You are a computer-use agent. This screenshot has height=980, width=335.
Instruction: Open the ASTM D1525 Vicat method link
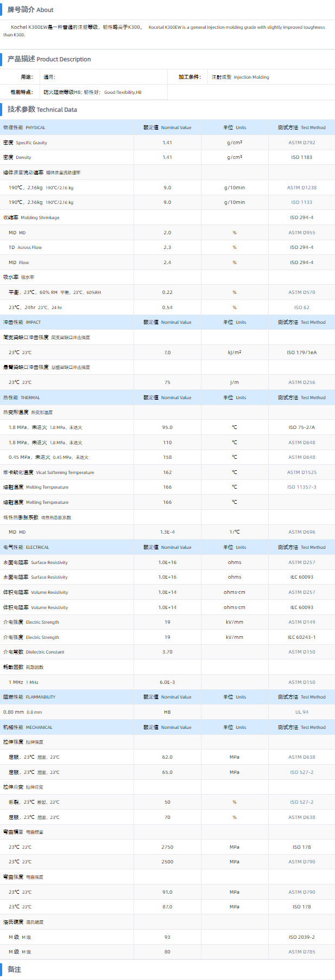coord(301,472)
